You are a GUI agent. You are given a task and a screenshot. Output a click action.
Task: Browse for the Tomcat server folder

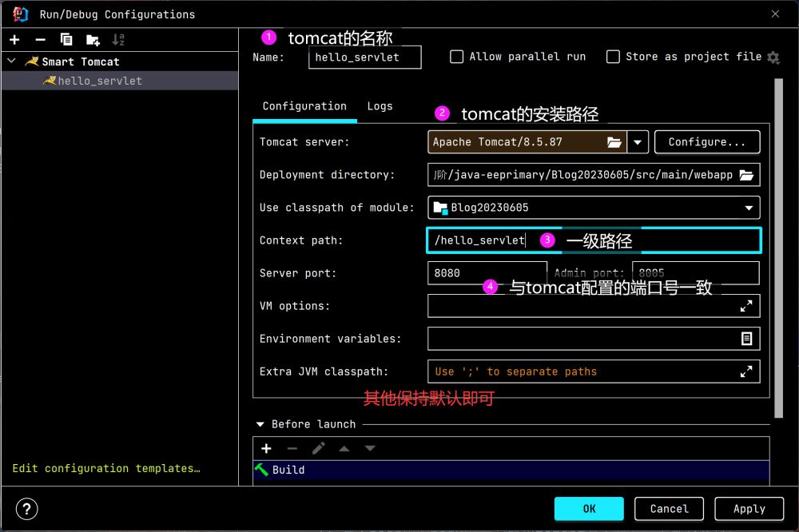coord(614,142)
